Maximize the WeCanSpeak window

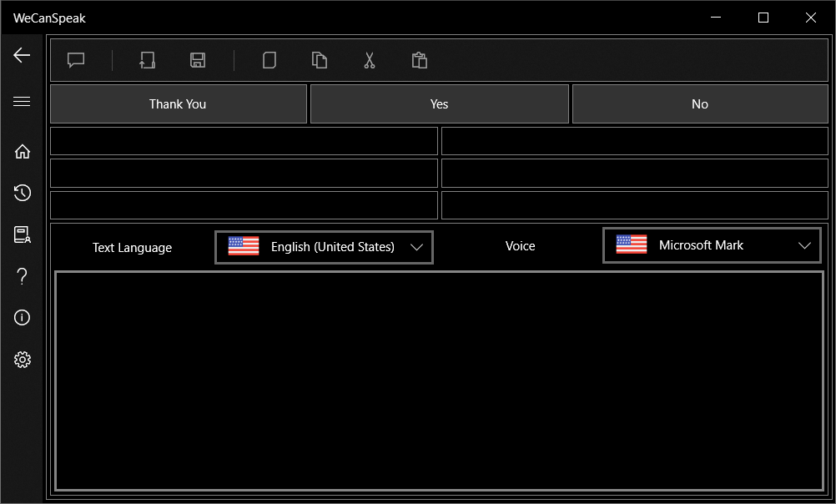[763, 18]
